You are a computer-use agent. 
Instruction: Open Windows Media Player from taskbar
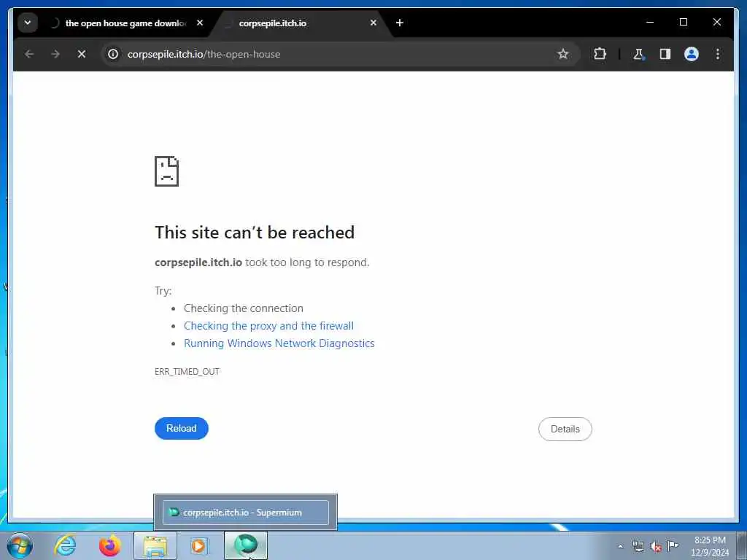click(x=198, y=545)
